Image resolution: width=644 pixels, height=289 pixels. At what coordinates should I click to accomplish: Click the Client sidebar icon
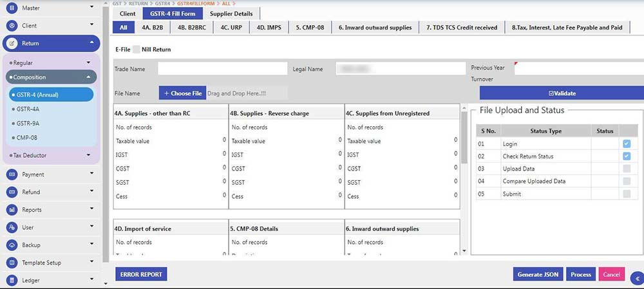(x=12, y=26)
